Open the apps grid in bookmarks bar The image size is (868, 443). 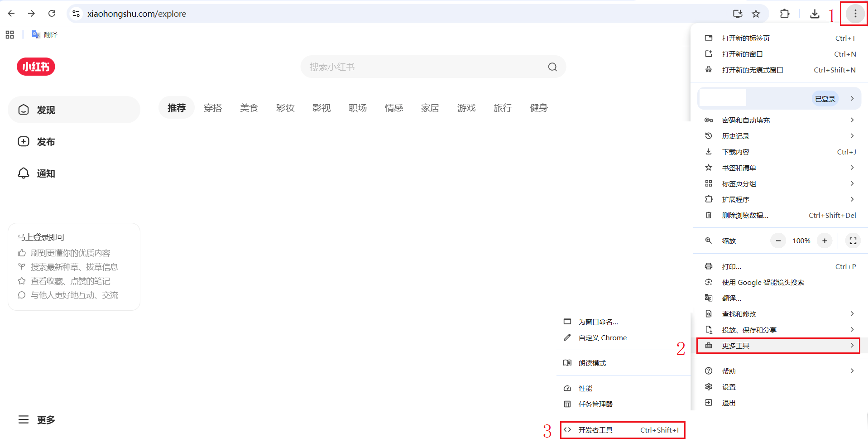click(x=10, y=34)
